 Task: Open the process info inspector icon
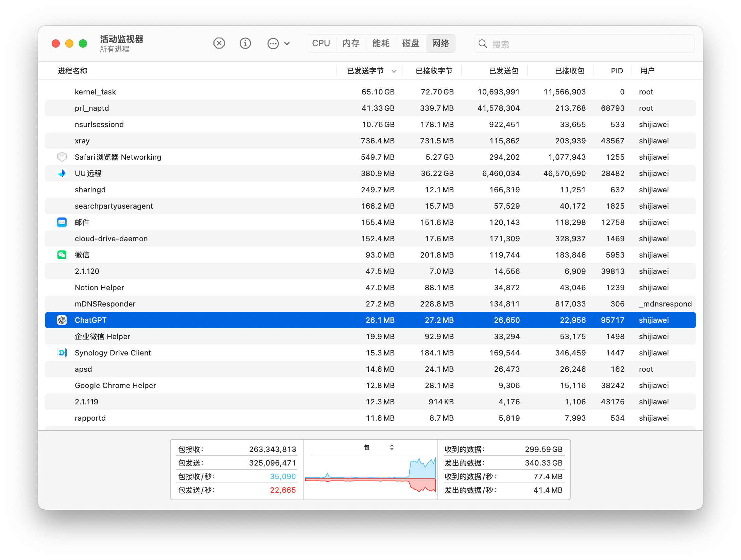245,43
